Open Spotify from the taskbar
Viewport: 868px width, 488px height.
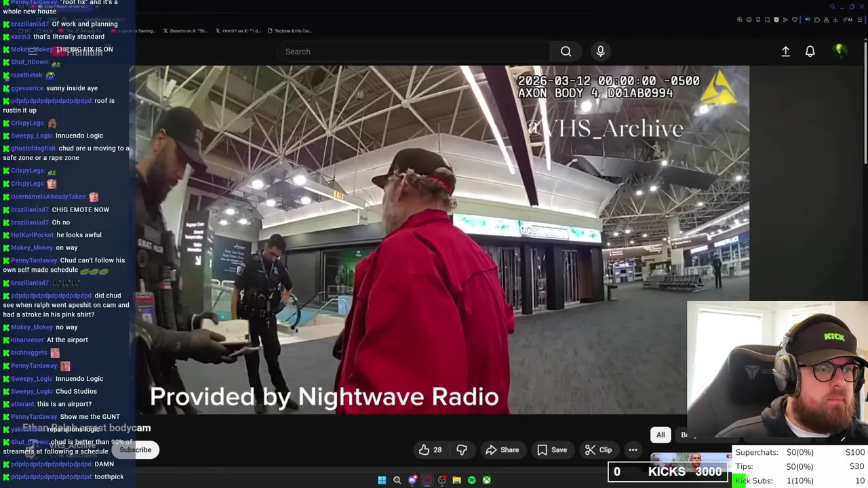coord(471,481)
